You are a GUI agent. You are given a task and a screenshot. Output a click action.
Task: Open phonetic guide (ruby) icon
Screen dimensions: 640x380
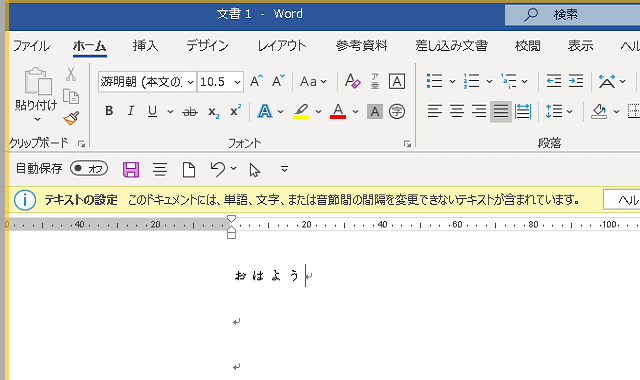click(x=375, y=81)
